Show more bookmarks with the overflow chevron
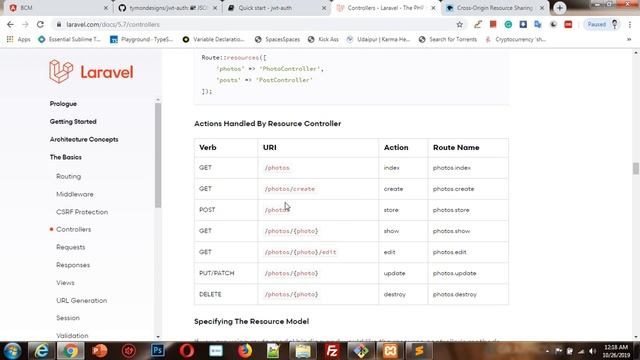Viewport: 640px width, 360px height. click(x=629, y=40)
